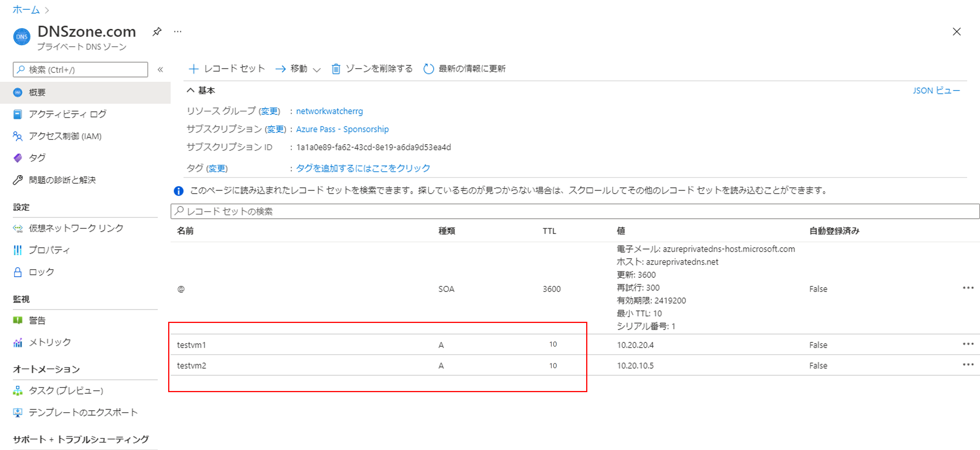This screenshot has height=450, width=980.
Task: Select the testvm2 record name
Action: tap(191, 365)
